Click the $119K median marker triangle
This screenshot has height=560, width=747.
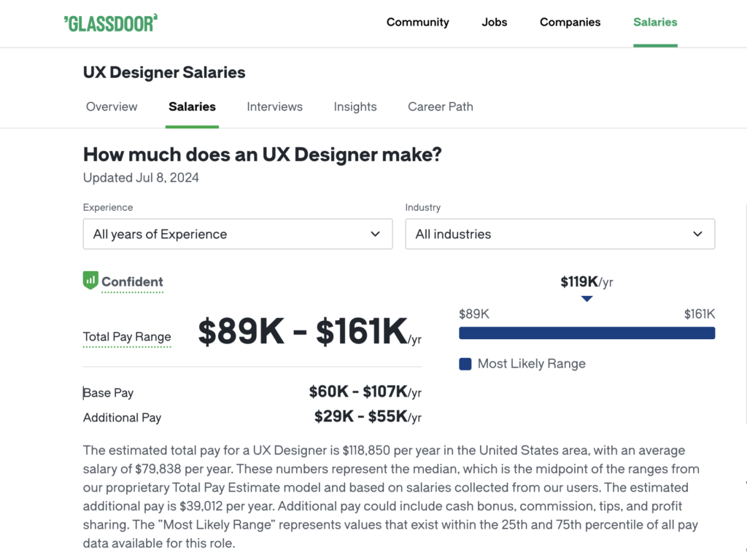(x=587, y=299)
